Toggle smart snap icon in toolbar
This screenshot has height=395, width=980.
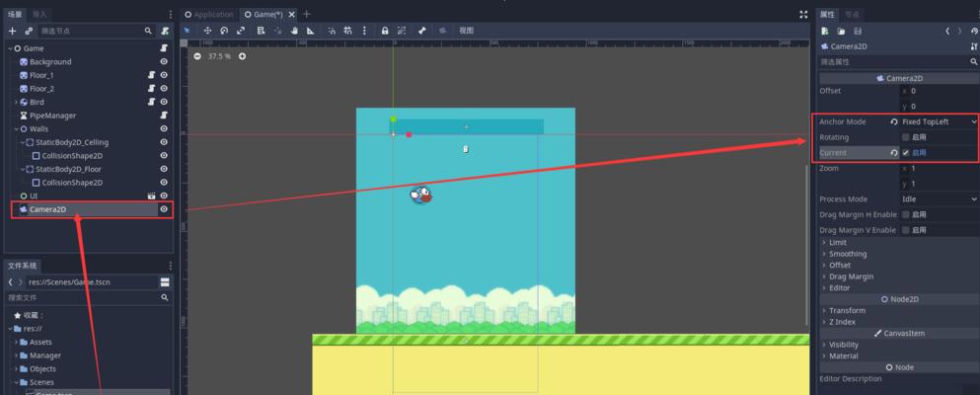(332, 31)
